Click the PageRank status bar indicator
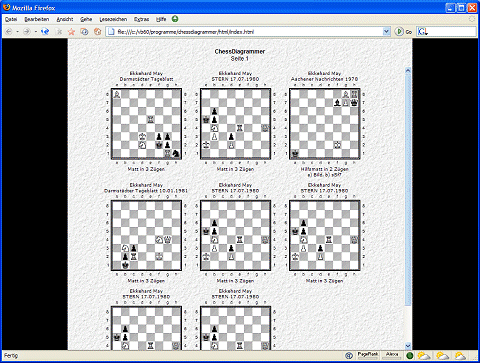 pos(368,355)
